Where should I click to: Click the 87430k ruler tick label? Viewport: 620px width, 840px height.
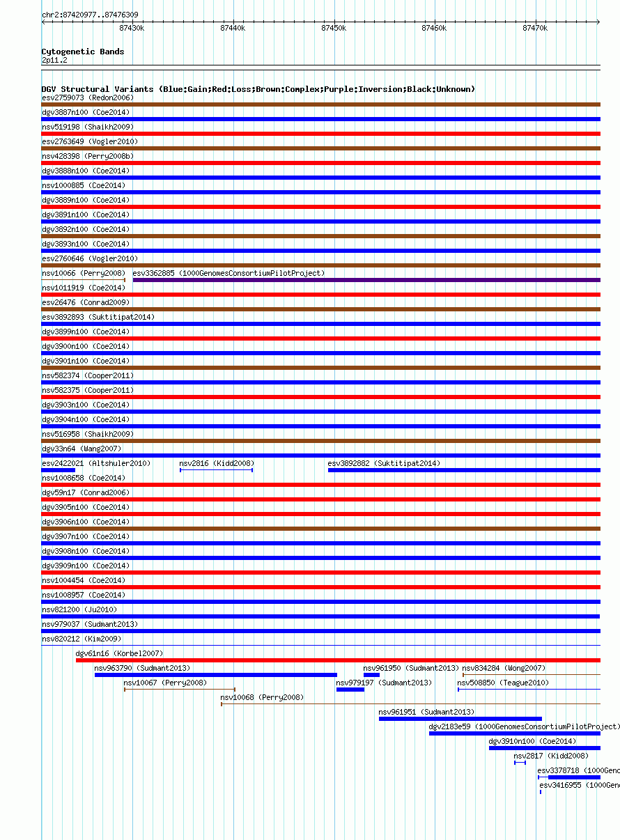tap(132, 28)
